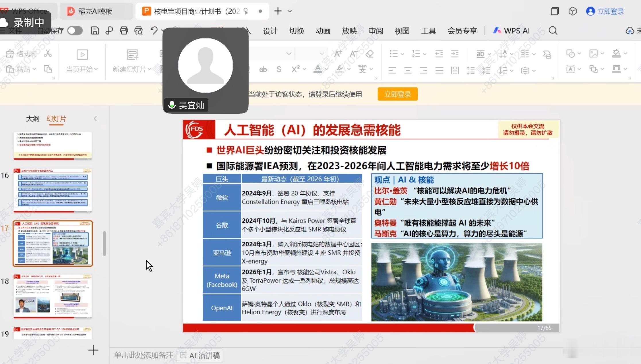Toggle the auto-save (自动保存) switch

[x=75, y=30]
